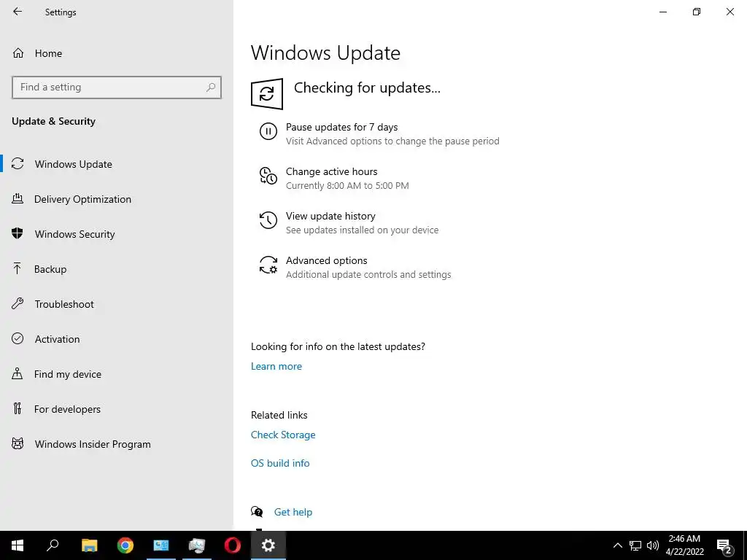Open the Troubleshoot page

click(117, 304)
